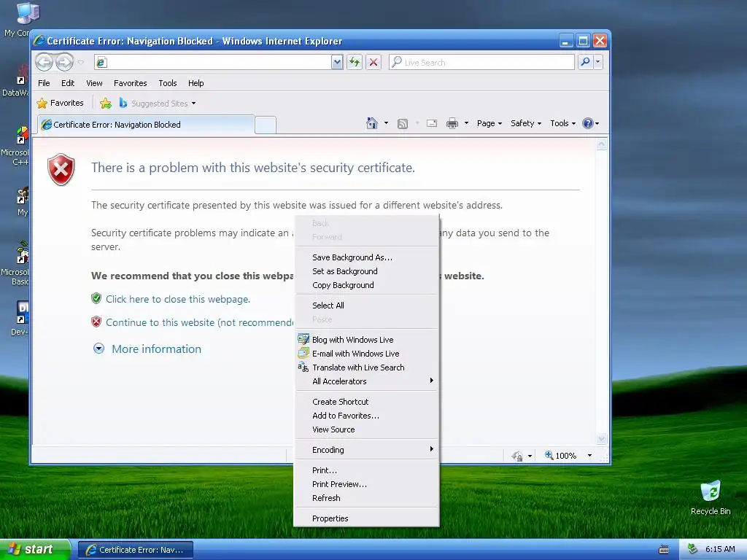The image size is (747, 560).
Task: Choose Properties from context menu
Action: coord(366,518)
